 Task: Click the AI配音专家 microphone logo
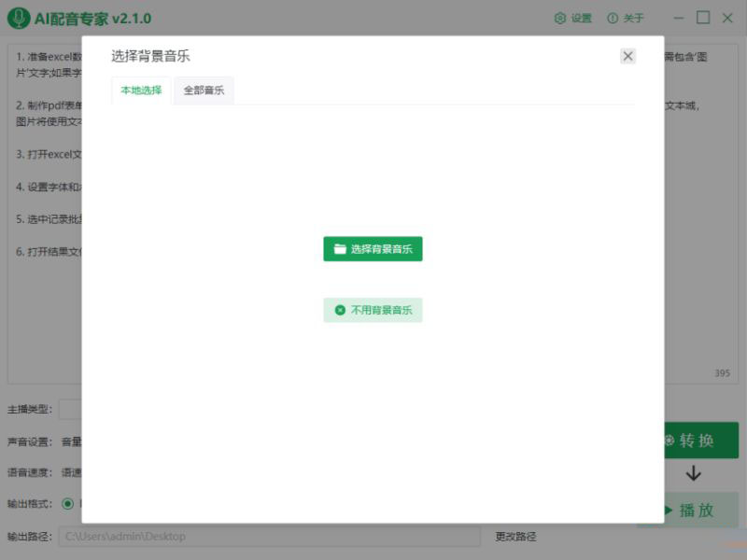pos(19,19)
